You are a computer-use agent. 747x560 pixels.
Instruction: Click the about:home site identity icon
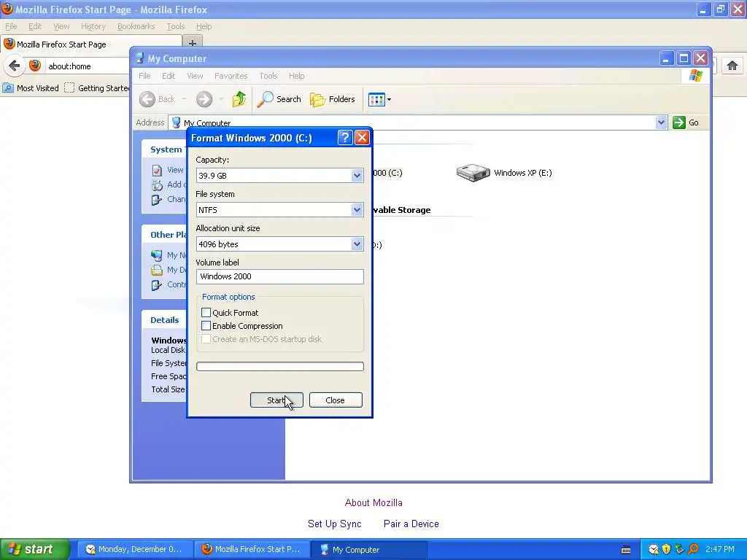click(x=35, y=66)
